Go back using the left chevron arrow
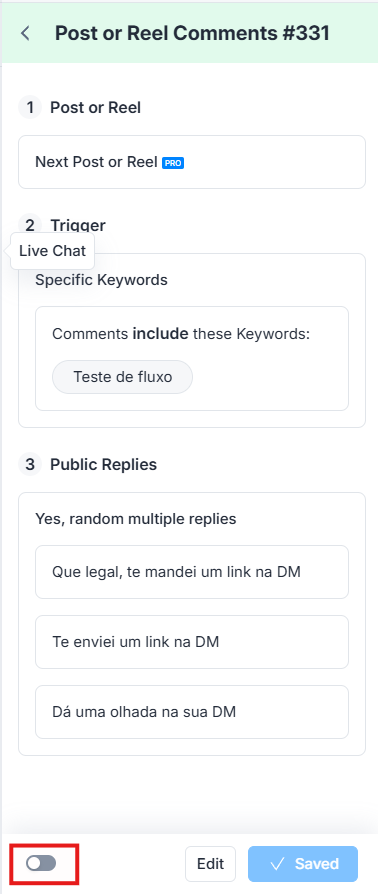Viewport: 378px width, 894px height. pyautogui.click(x=25, y=33)
